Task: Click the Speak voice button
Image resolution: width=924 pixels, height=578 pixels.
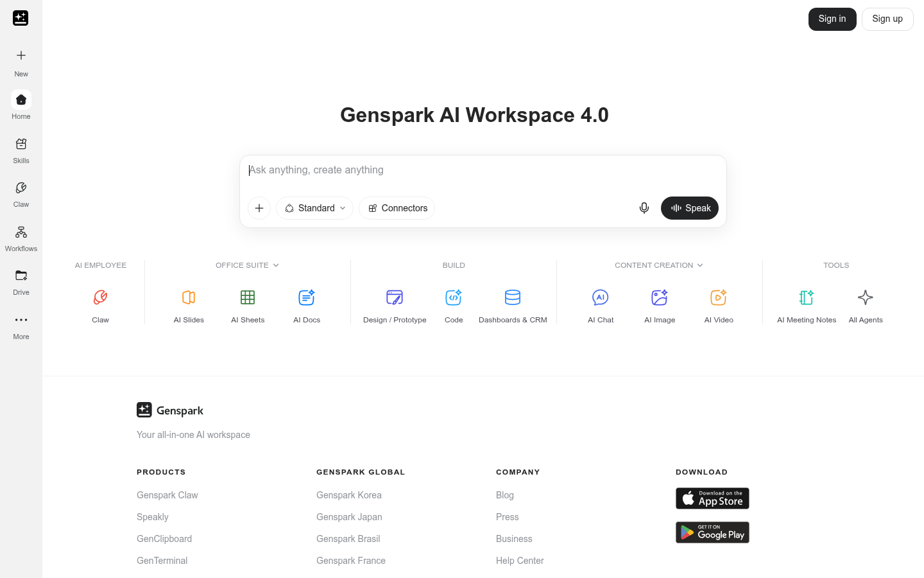Action: pyautogui.click(x=690, y=208)
